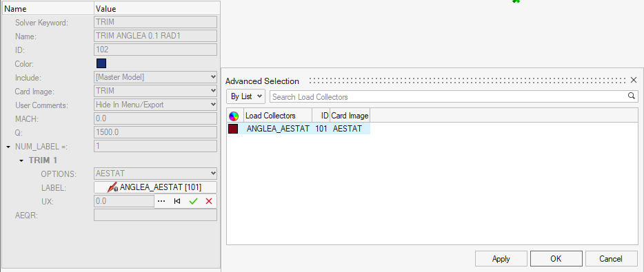Click the reset-to-start icon beside UX field
This screenshot has height=272, width=644.
[x=177, y=202]
